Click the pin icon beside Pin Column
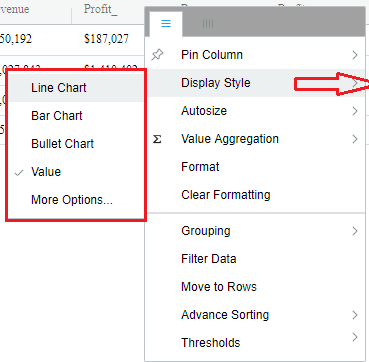This screenshot has width=369, height=362. (x=157, y=55)
